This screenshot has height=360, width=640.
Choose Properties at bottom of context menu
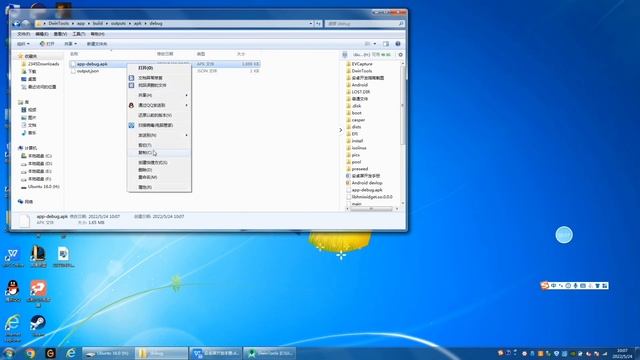click(x=159, y=187)
